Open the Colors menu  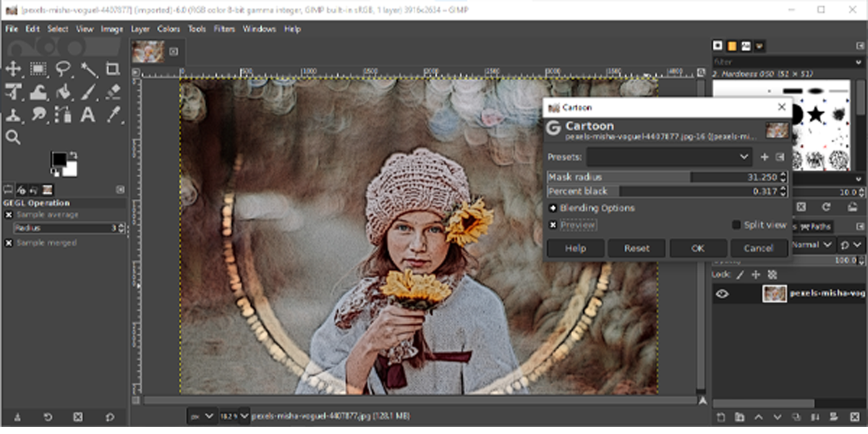(x=169, y=29)
